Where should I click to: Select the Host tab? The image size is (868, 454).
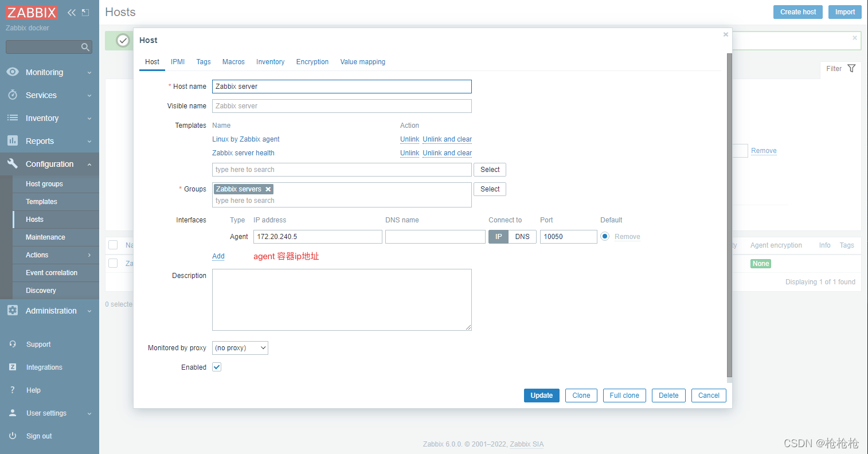click(152, 62)
